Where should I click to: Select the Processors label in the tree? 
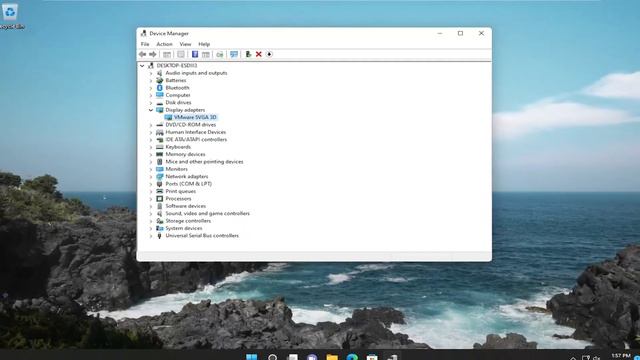pos(178,199)
